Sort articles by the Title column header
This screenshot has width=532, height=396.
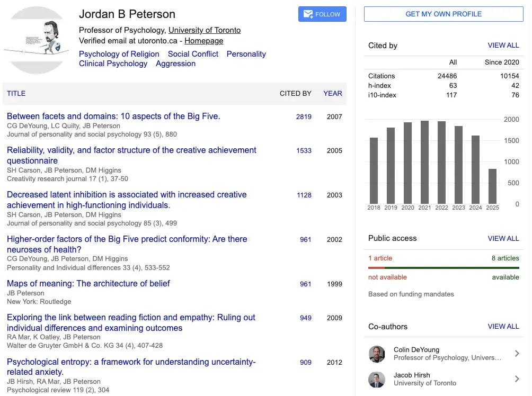coord(16,93)
